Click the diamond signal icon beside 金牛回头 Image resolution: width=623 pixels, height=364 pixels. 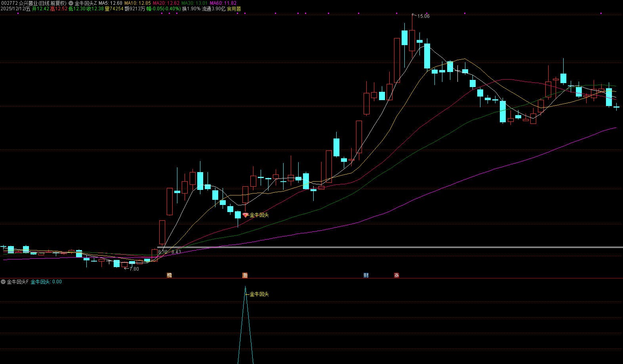click(x=246, y=215)
